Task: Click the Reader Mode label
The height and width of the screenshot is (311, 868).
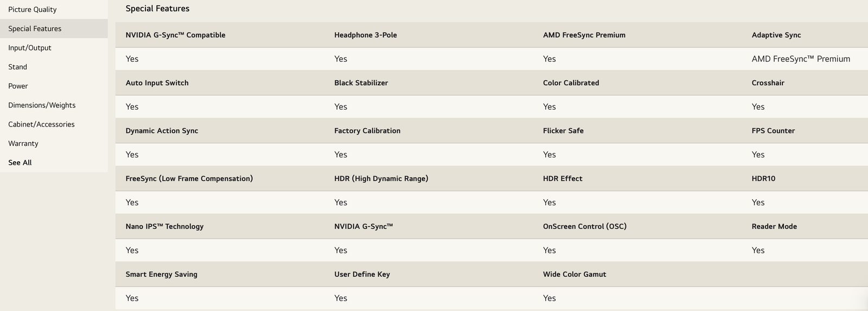Action: [774, 226]
